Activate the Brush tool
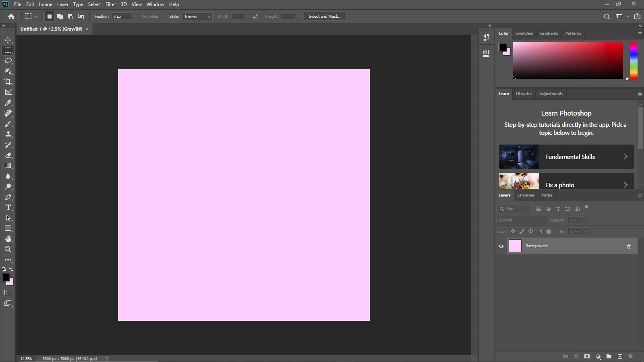 [8, 124]
